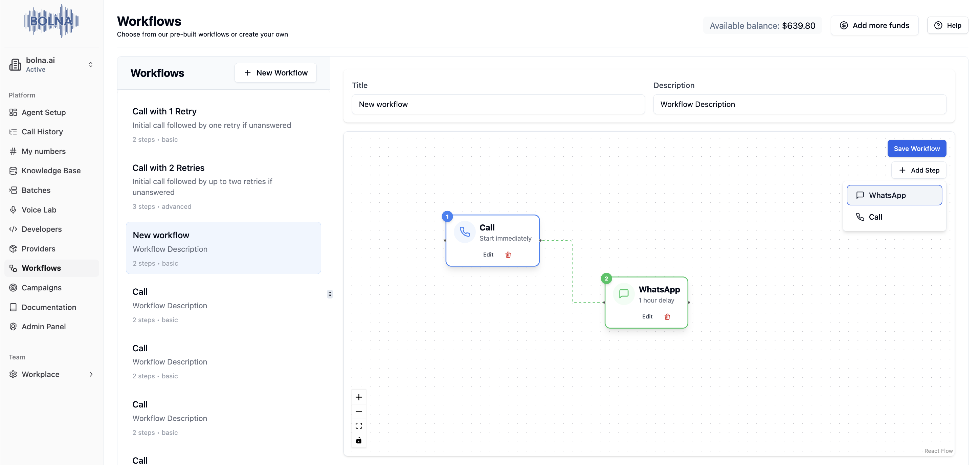Click the Call node phone icon
The height and width of the screenshot is (465, 980).
[x=465, y=232]
